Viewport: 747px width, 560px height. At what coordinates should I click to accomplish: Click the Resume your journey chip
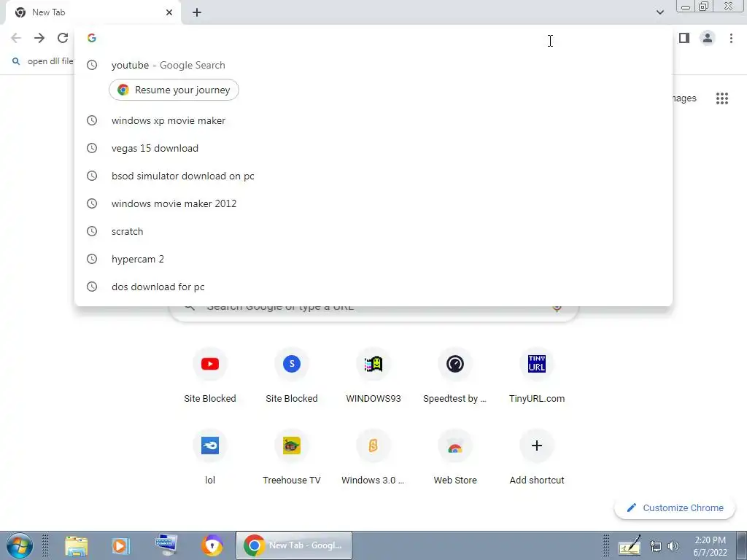click(174, 90)
